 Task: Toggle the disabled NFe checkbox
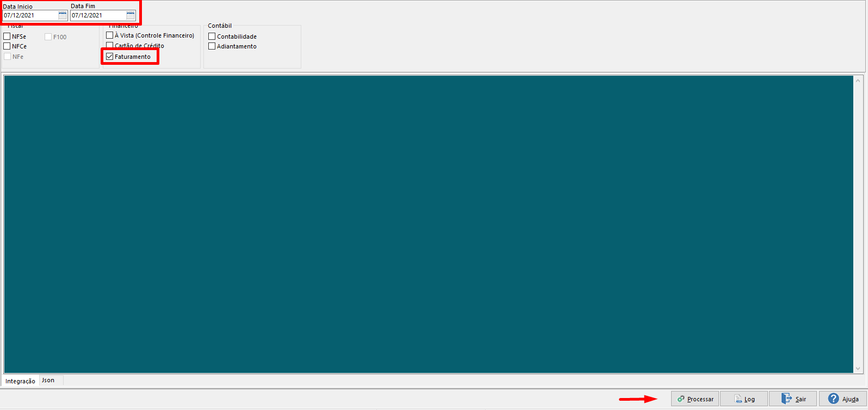[x=7, y=57]
